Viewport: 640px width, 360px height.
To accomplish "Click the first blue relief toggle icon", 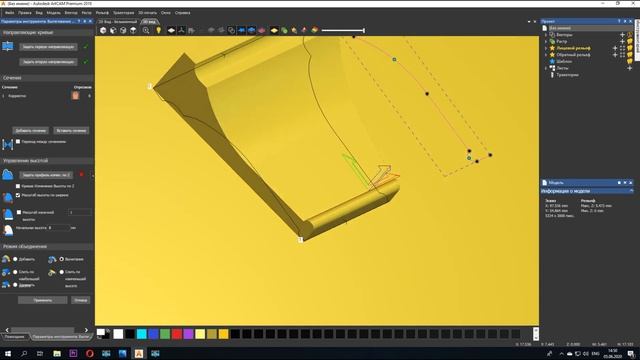I will (x=242, y=30).
